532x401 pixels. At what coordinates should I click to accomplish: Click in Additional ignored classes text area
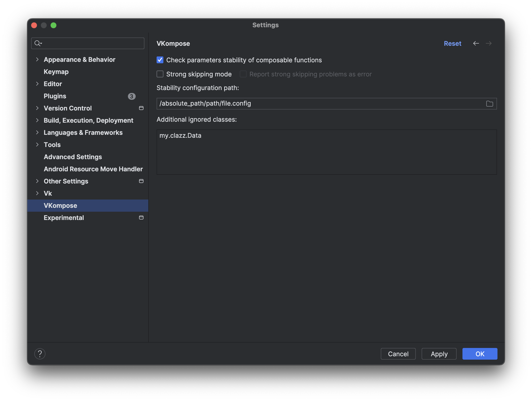pos(326,152)
